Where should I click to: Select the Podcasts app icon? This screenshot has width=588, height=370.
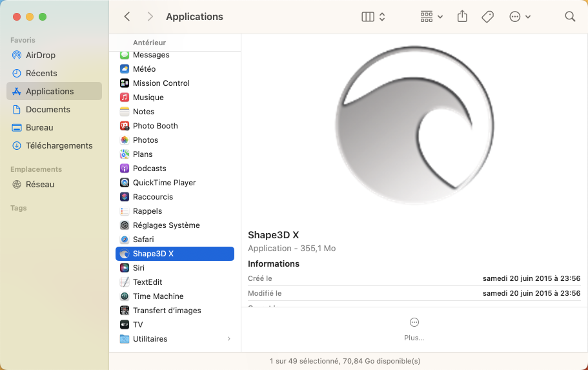[x=125, y=169]
